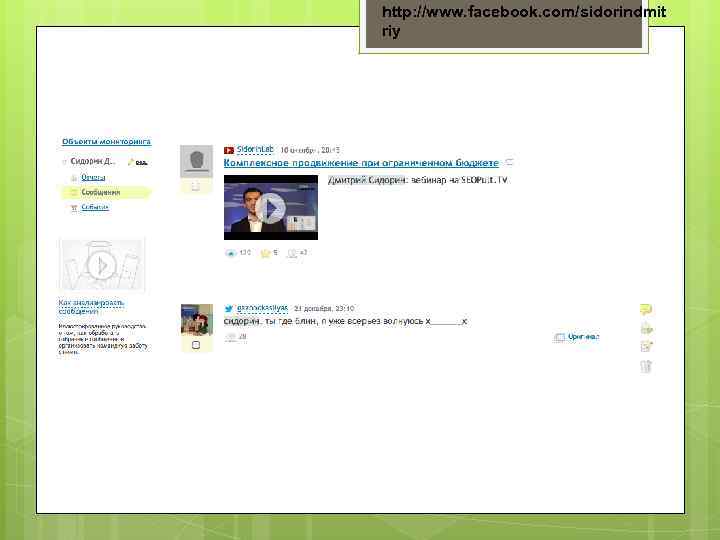The width and height of the screenshot is (720, 540).
Task: Click the SidorinLab post timestamp
Action: (310, 150)
